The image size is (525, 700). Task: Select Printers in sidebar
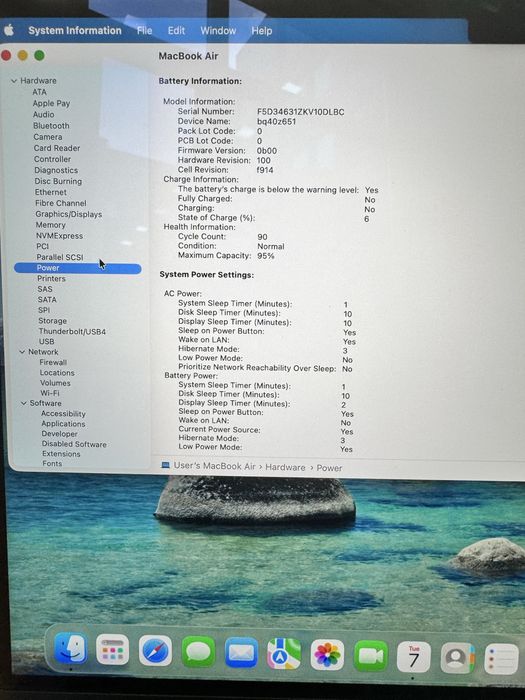tap(51, 278)
